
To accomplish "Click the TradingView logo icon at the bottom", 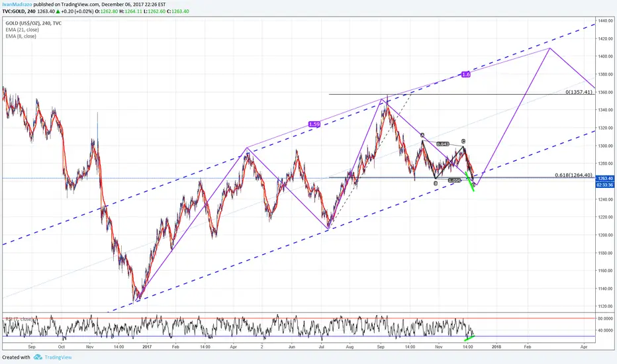I will tap(38, 357).
